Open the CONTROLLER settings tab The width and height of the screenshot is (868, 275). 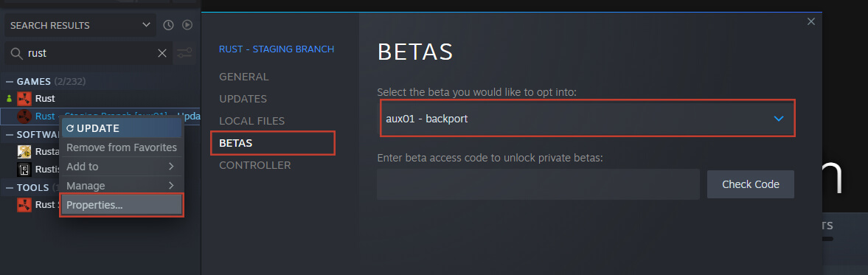pos(254,165)
